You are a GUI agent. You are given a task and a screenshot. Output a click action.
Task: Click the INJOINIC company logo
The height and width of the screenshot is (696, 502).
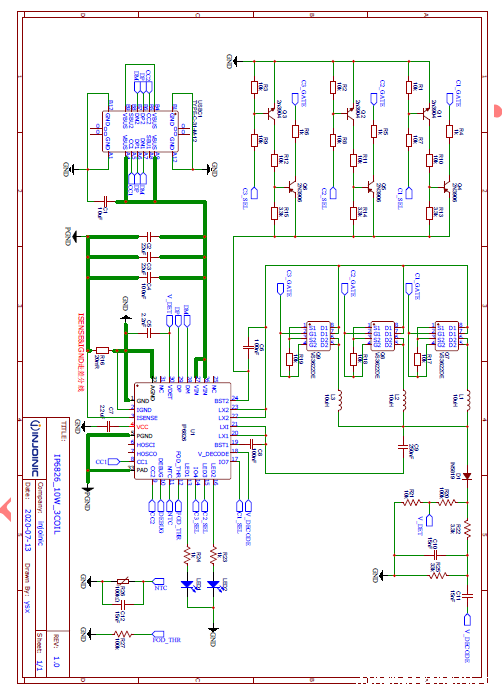pos(36,447)
